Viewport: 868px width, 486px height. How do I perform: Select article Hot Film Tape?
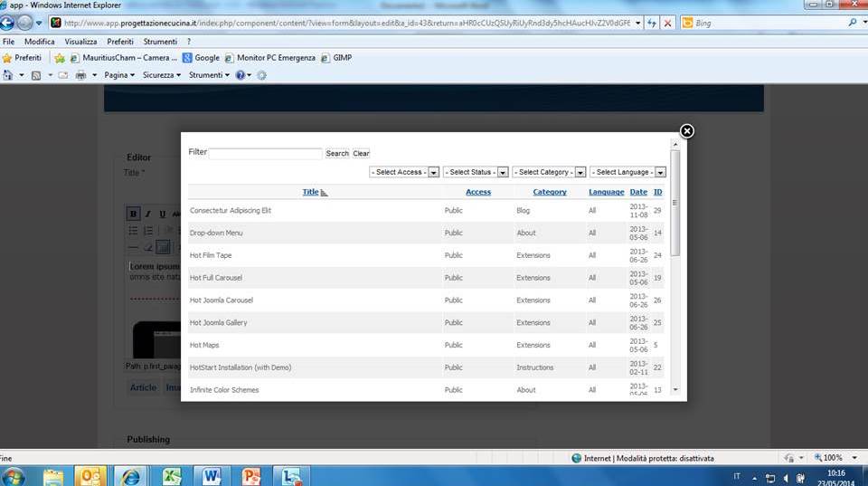(x=211, y=255)
